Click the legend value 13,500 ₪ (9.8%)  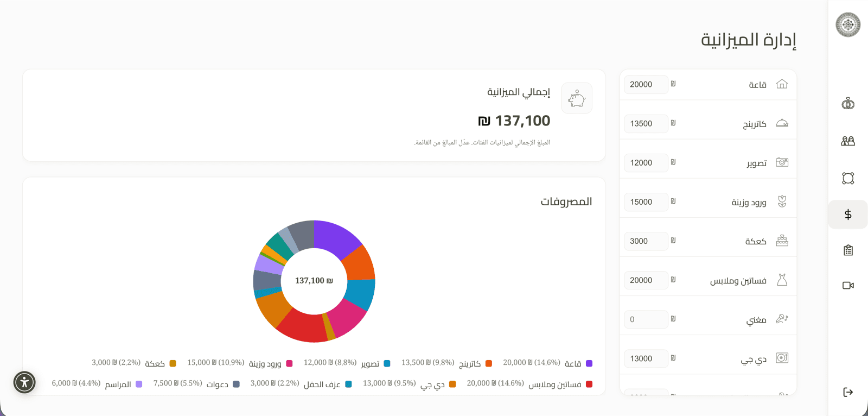pyautogui.click(x=428, y=362)
